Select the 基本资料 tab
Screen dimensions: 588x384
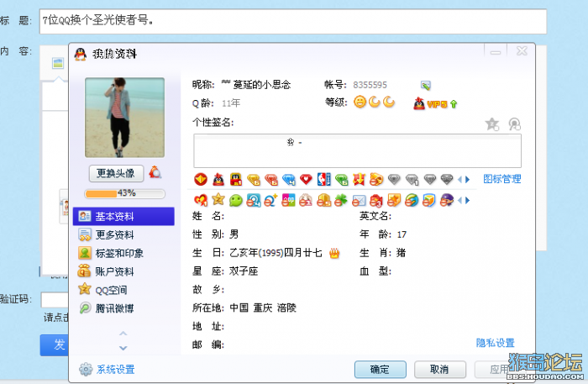123,217
